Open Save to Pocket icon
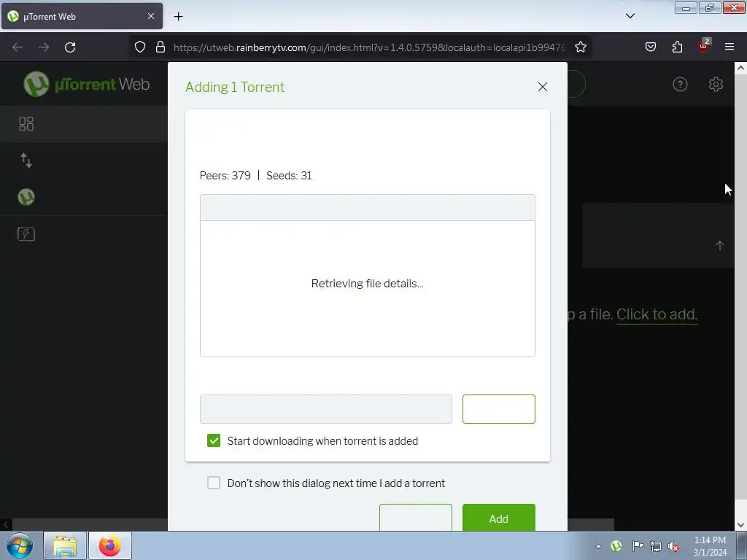This screenshot has height=560, width=747. pyautogui.click(x=650, y=47)
